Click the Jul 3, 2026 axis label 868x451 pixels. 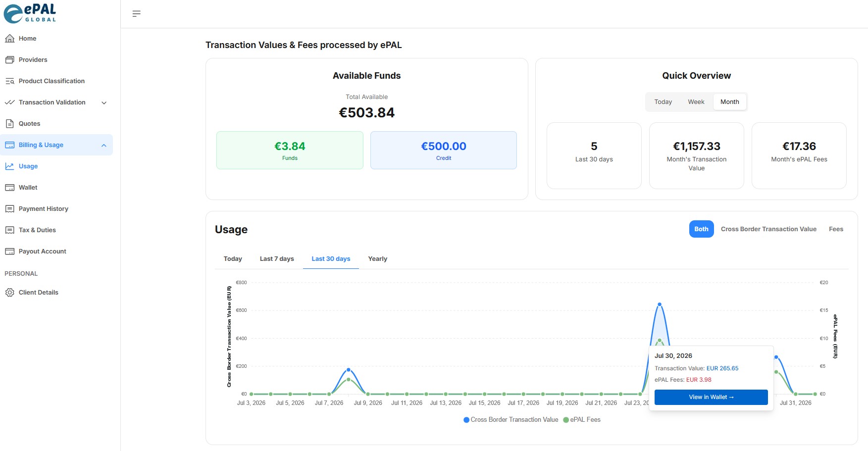click(x=251, y=403)
